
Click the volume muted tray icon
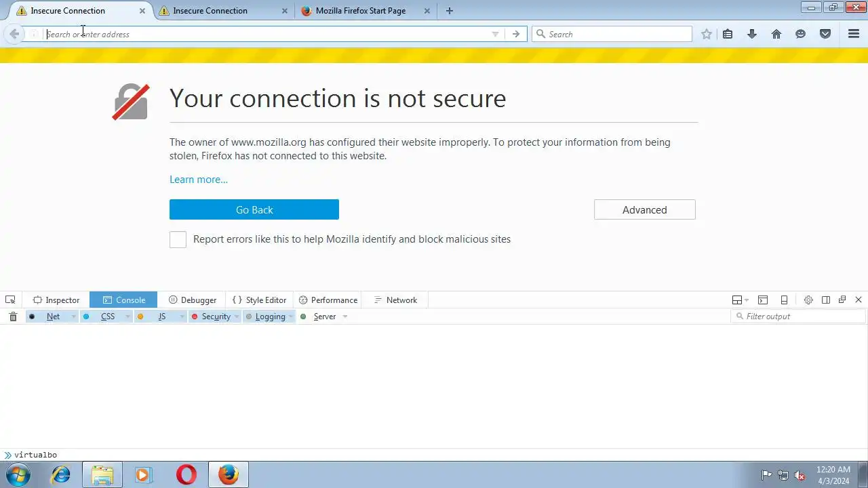[800, 475]
